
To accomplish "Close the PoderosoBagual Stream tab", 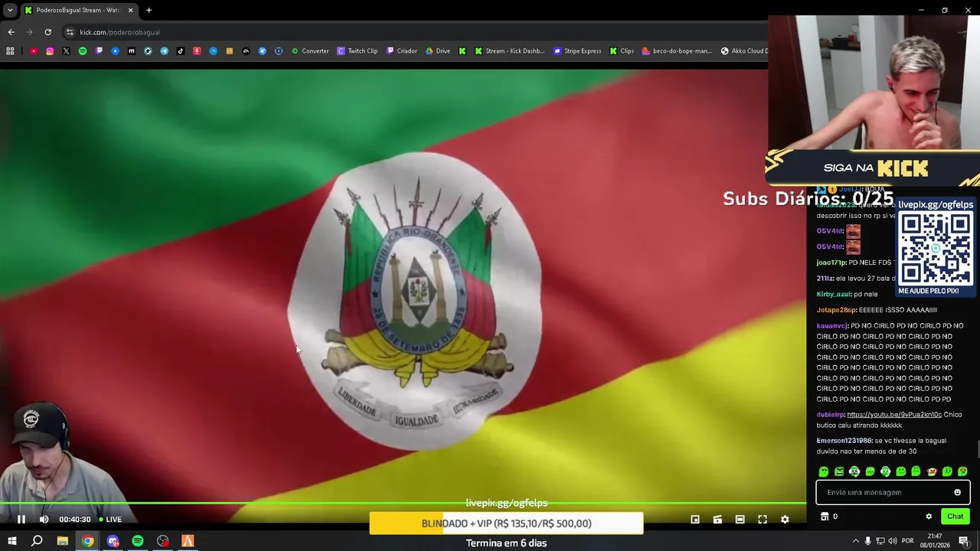I will tap(130, 10).
